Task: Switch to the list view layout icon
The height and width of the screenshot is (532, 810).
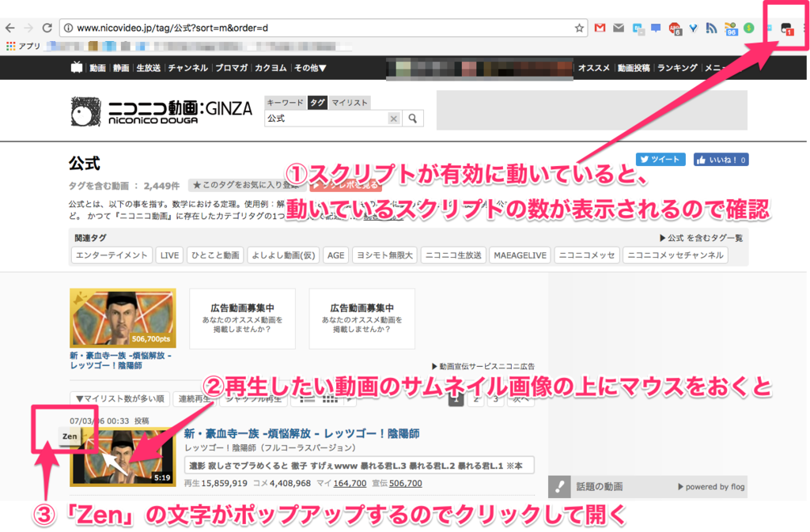Action: point(307,399)
